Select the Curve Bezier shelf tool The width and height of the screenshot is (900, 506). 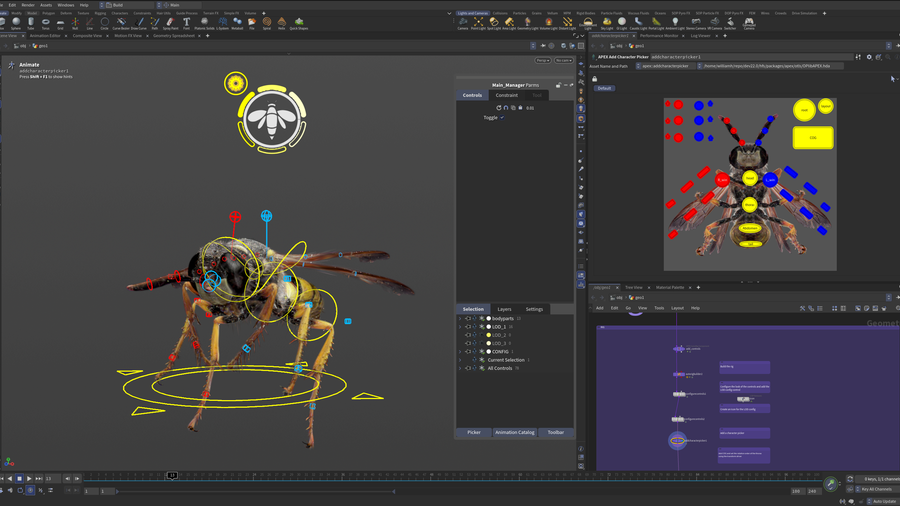[x=121, y=23]
